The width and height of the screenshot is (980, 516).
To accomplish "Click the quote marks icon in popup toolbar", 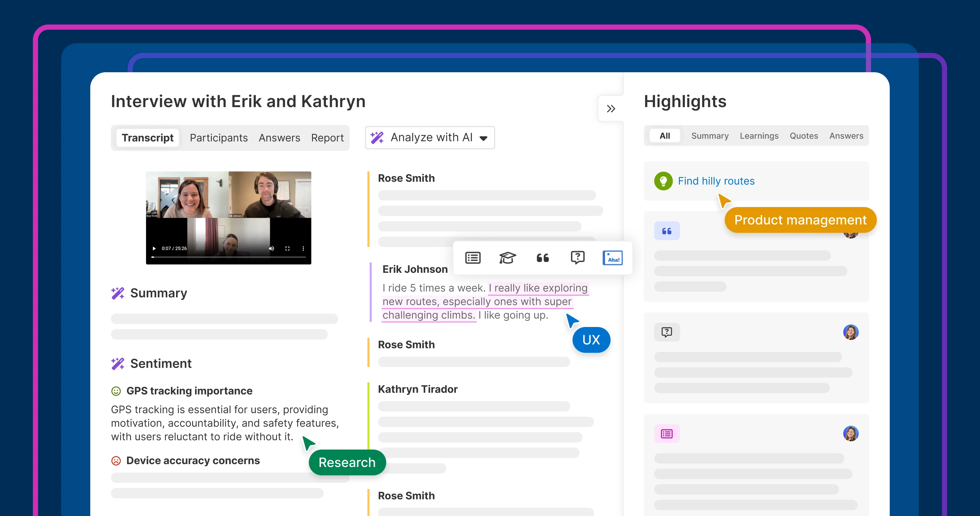I will (x=543, y=258).
